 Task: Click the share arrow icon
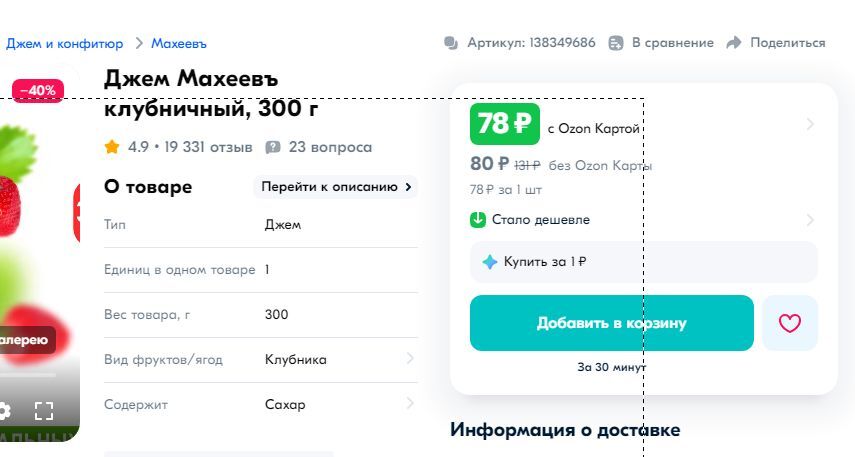click(x=734, y=43)
